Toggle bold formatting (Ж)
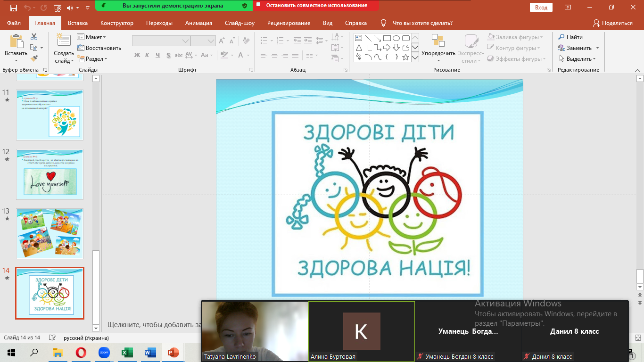644x362 pixels. (137, 55)
